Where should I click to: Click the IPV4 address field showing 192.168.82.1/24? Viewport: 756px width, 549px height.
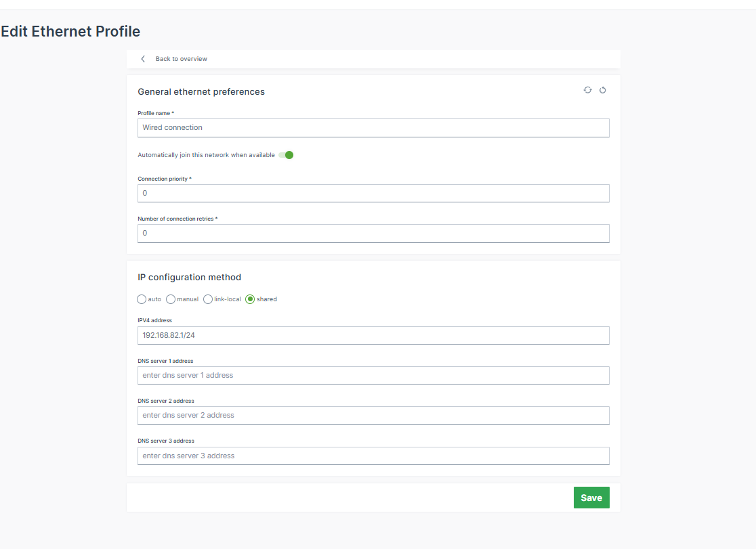point(373,334)
